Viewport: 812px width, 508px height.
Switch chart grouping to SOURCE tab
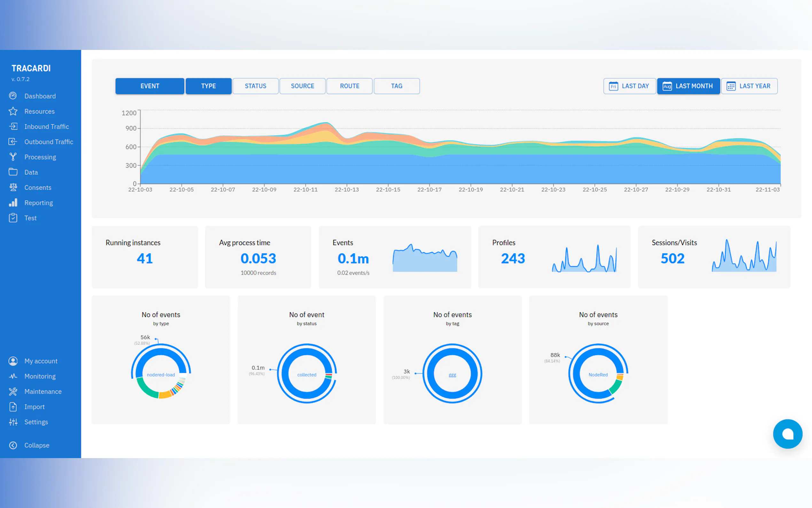pyautogui.click(x=302, y=86)
